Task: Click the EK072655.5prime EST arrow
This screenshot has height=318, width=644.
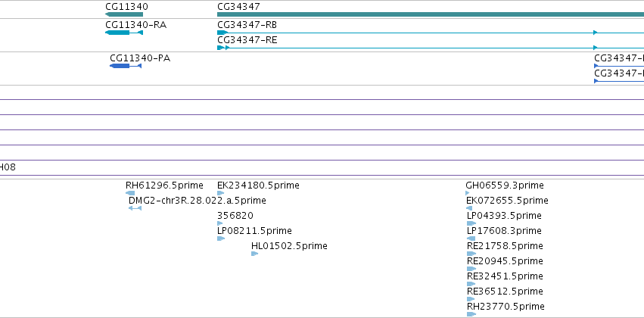Action: pos(469,208)
